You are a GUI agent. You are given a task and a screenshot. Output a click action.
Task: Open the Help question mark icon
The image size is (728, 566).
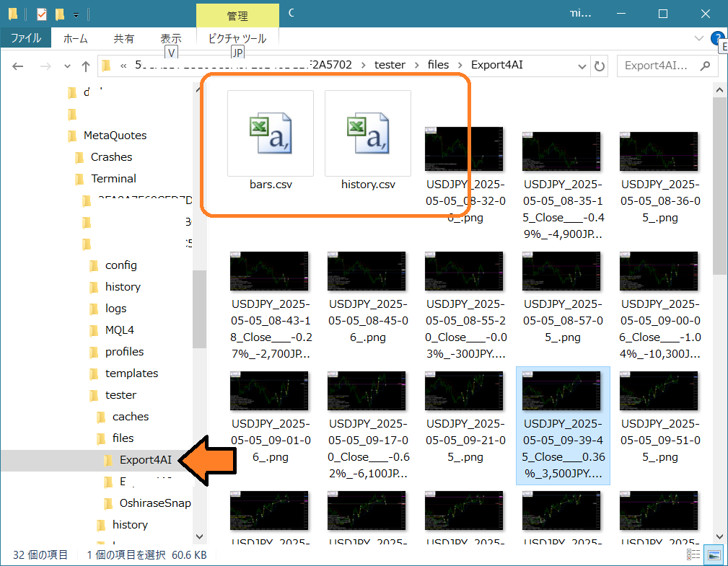(718, 38)
